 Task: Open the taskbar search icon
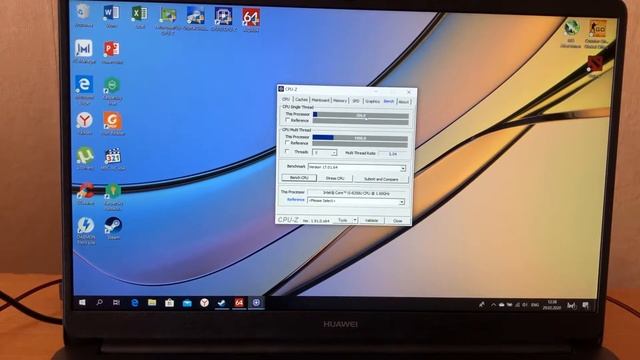click(99, 302)
